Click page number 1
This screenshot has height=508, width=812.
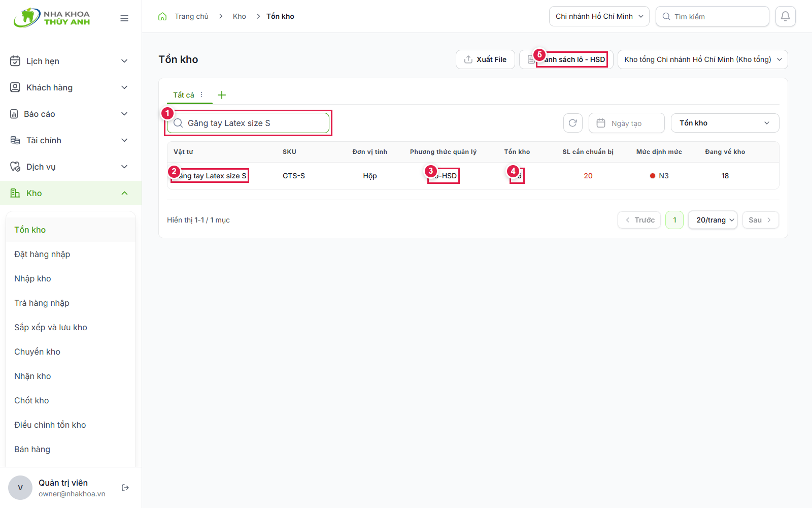674,220
